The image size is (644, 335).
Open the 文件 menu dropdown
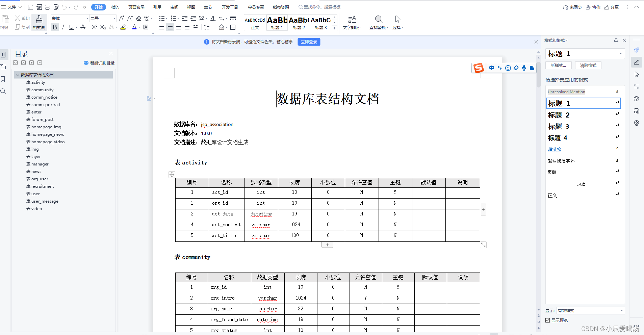point(11,7)
